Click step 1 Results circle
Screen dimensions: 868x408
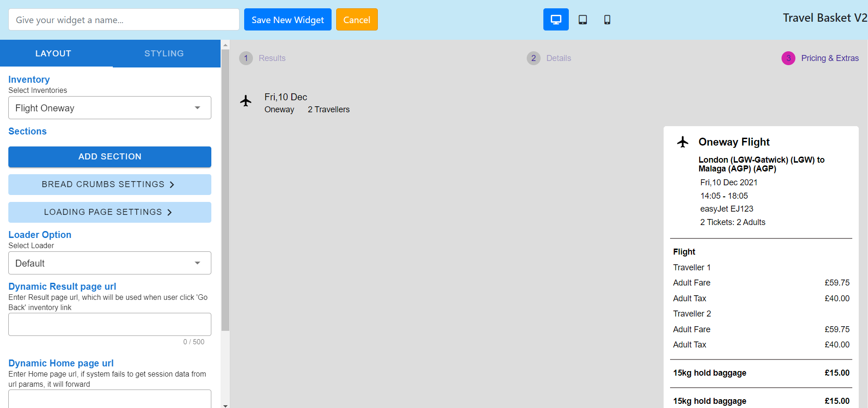[x=246, y=58]
